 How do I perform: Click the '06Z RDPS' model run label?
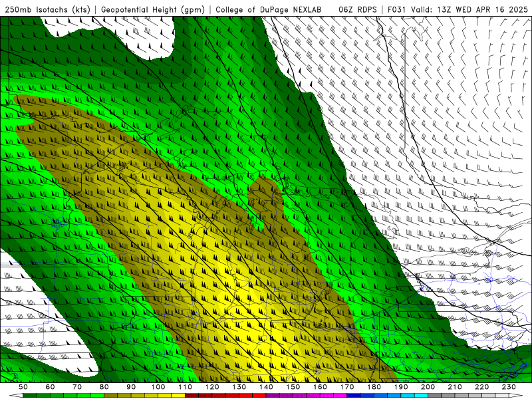[357, 10]
